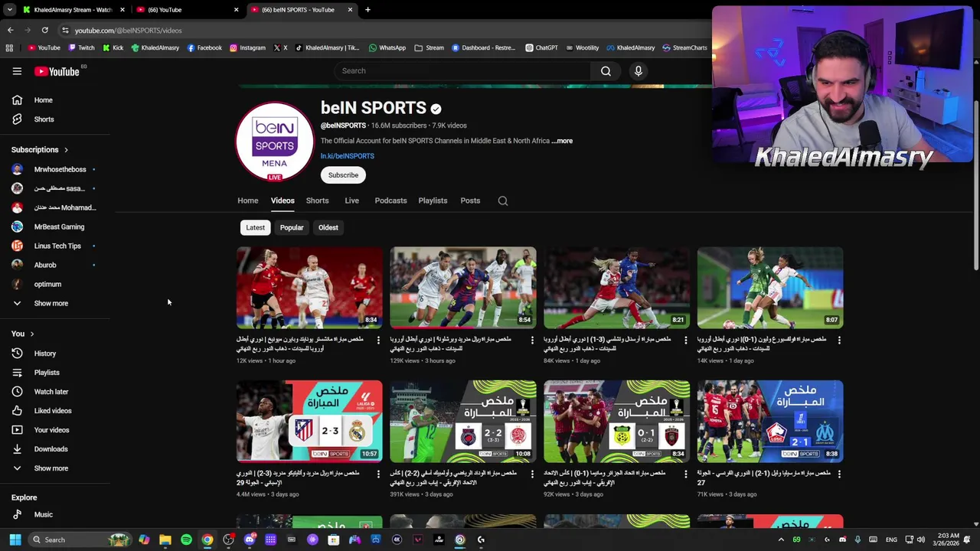This screenshot has height=551, width=980.
Task: Open Spotify from the taskbar
Action: pyautogui.click(x=186, y=540)
